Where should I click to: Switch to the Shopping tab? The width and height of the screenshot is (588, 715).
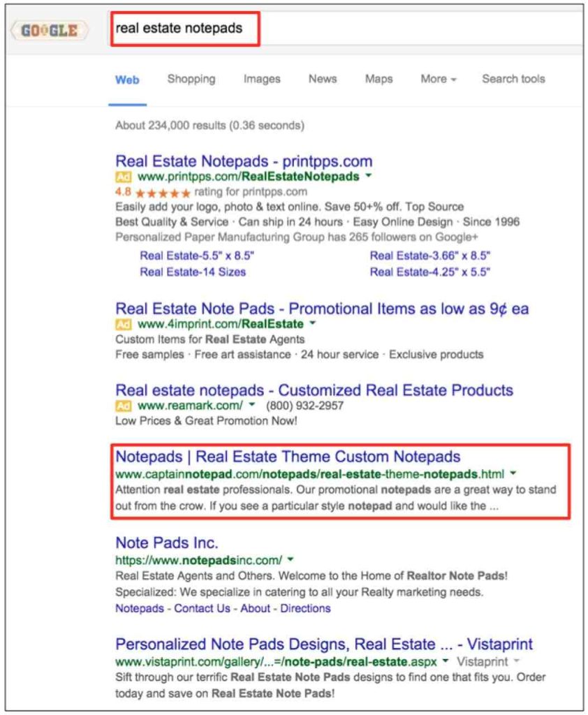coord(191,79)
